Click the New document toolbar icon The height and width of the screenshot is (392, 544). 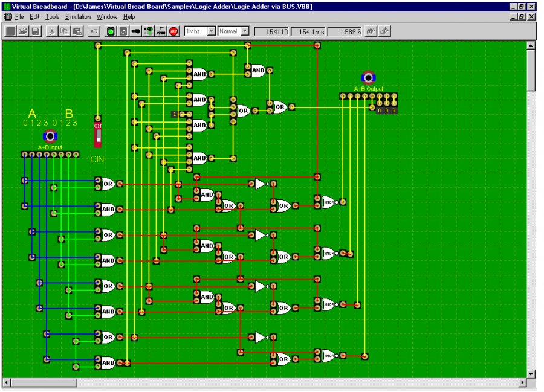tap(10, 31)
